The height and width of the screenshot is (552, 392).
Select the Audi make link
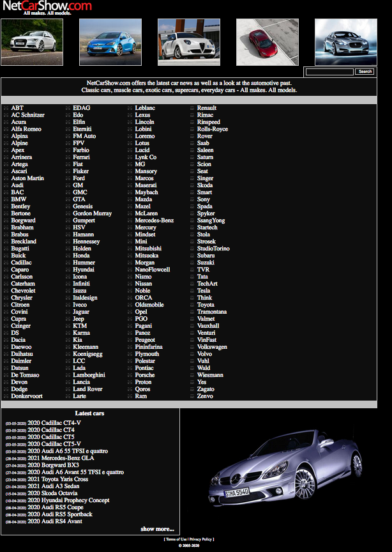point(17,185)
